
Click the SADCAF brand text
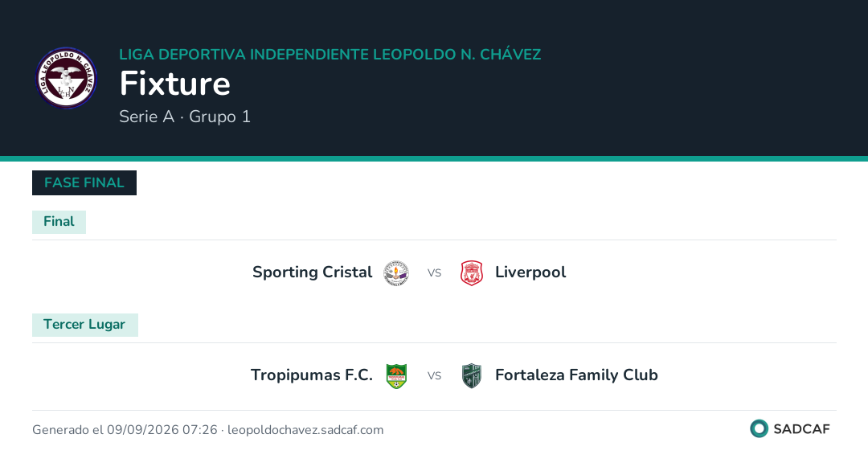[801, 429]
